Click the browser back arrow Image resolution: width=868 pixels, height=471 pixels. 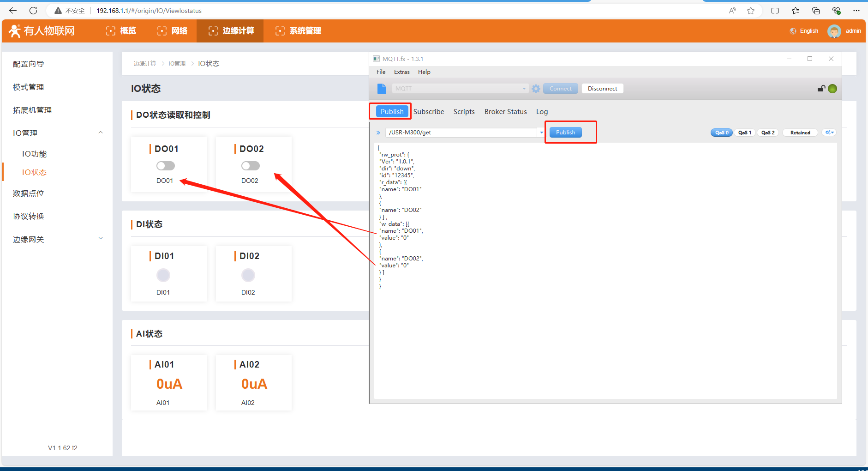pos(13,11)
